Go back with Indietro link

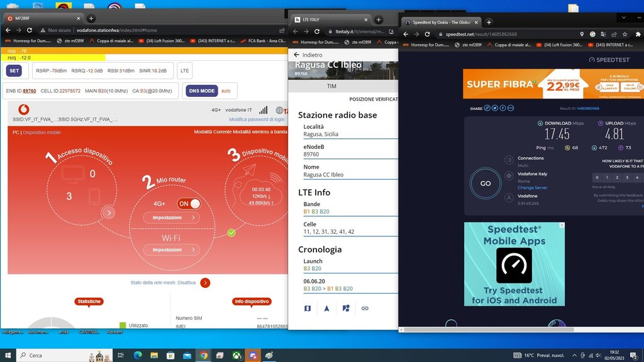tap(308, 55)
